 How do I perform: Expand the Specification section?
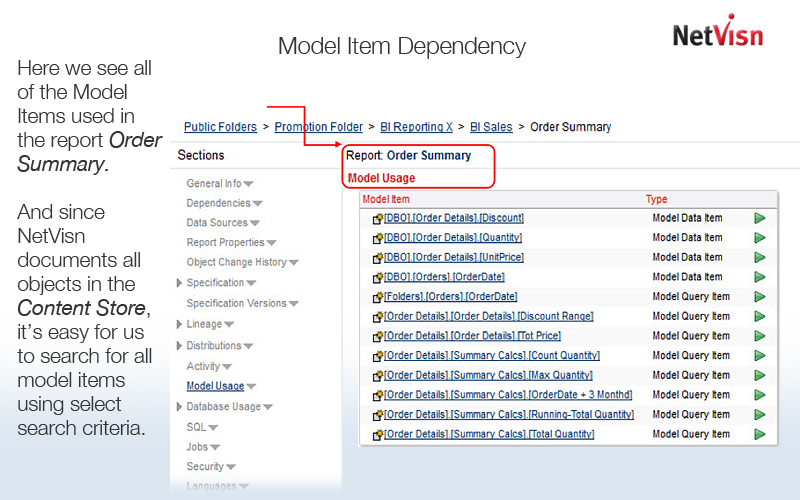coord(179,283)
